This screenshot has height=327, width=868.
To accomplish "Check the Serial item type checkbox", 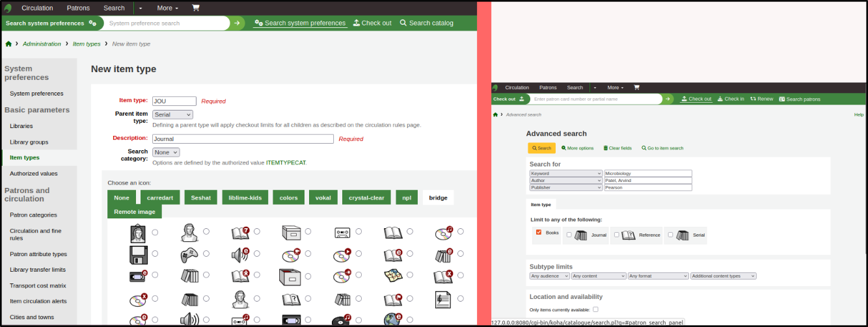I will tap(671, 235).
